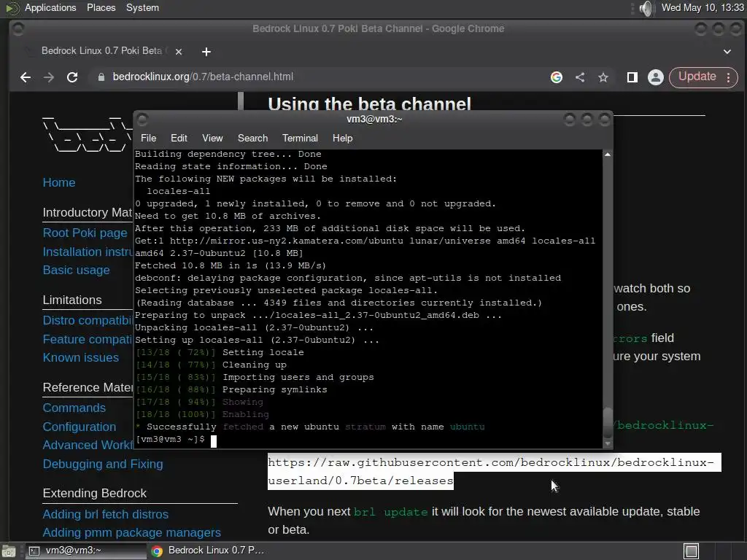
Task: Expand the tab search chevron in Chrome
Action: [x=727, y=52]
